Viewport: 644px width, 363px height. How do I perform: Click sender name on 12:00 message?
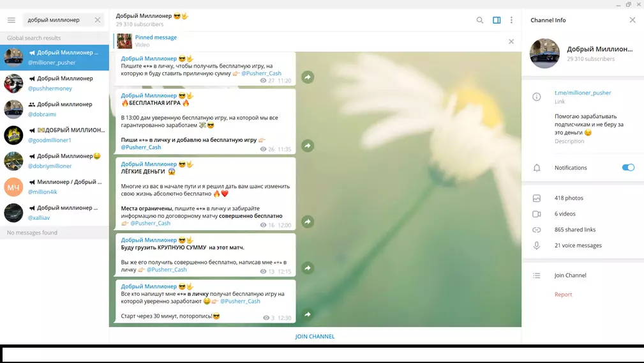[149, 164]
